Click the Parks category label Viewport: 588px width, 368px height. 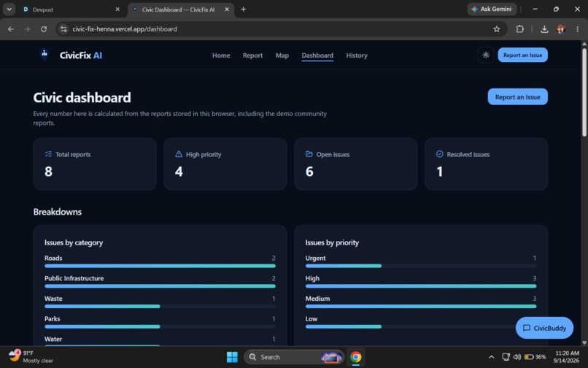tap(52, 319)
